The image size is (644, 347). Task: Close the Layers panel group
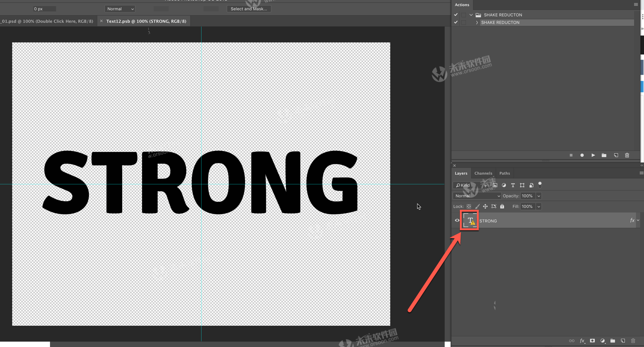455,166
